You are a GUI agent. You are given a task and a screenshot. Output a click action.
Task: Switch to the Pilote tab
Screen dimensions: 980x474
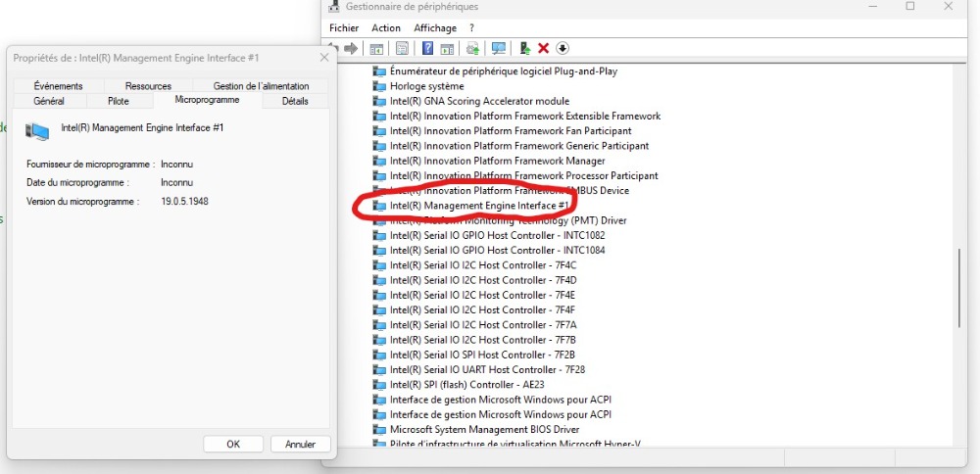click(x=118, y=101)
